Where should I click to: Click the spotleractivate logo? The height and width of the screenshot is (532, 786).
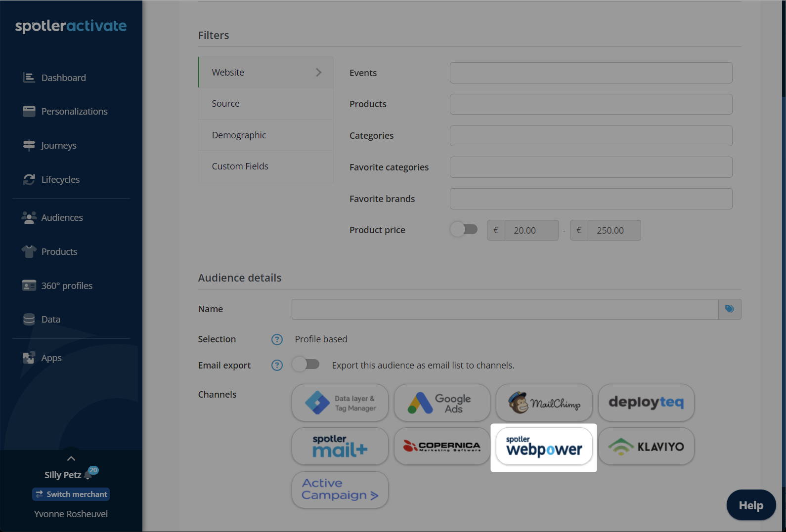[x=71, y=26]
